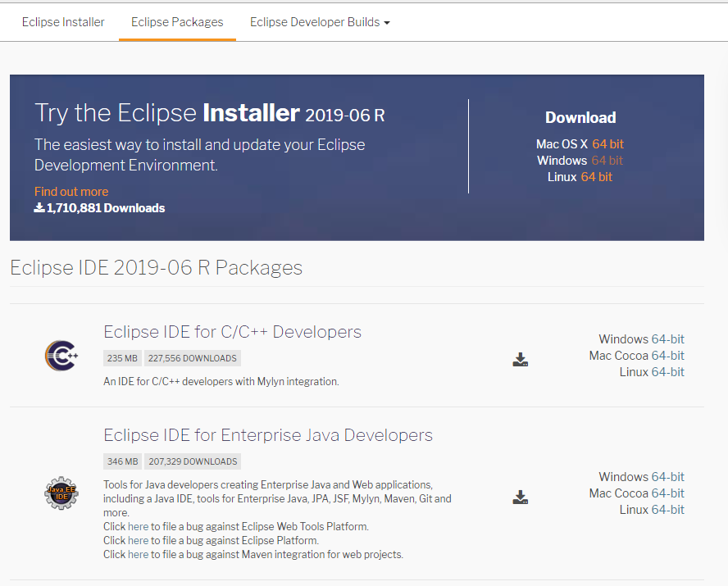
Task: Click the Java EE IDE gear logo icon
Action: coord(61,493)
